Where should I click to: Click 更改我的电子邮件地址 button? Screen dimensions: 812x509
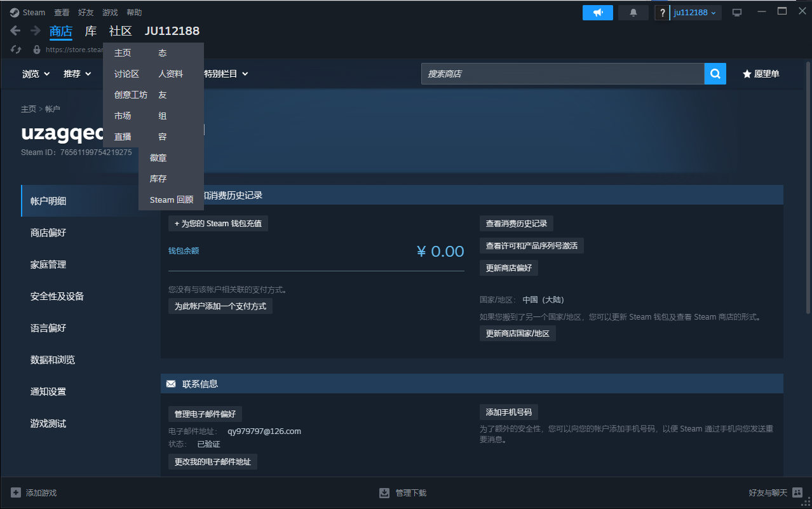(213, 461)
